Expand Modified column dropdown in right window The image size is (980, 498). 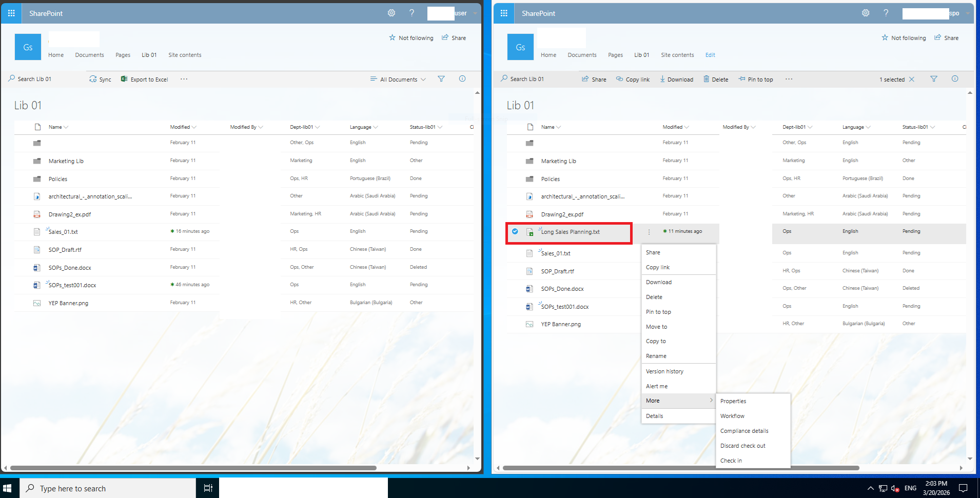pos(687,127)
